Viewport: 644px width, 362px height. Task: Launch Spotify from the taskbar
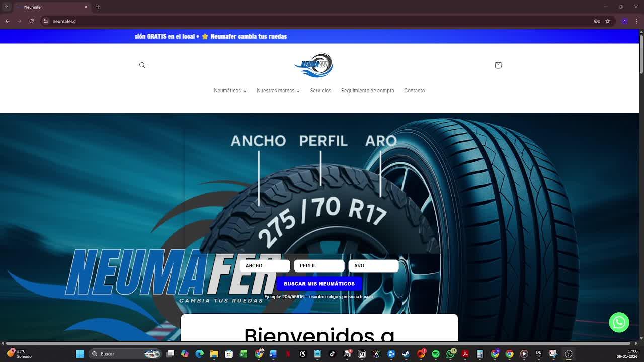coord(436,354)
